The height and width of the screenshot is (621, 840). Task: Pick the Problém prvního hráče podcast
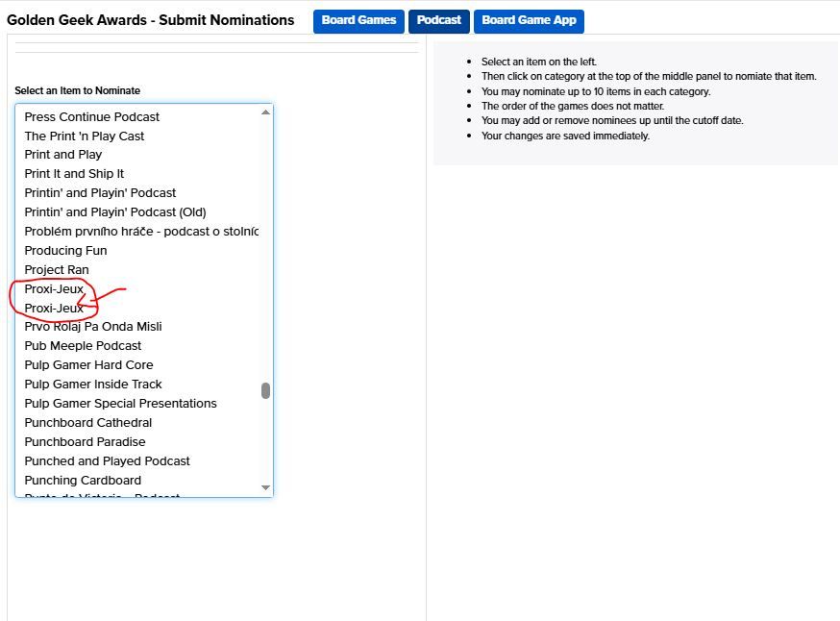tap(141, 232)
